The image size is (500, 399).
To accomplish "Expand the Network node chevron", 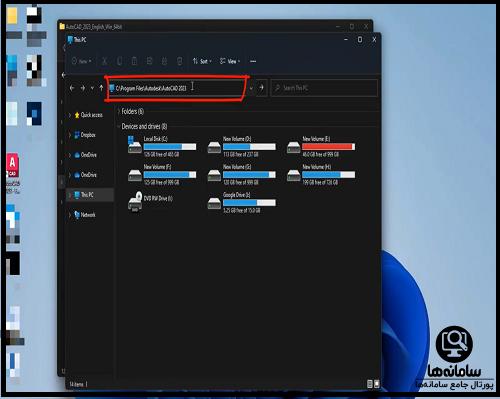I will click(x=70, y=215).
